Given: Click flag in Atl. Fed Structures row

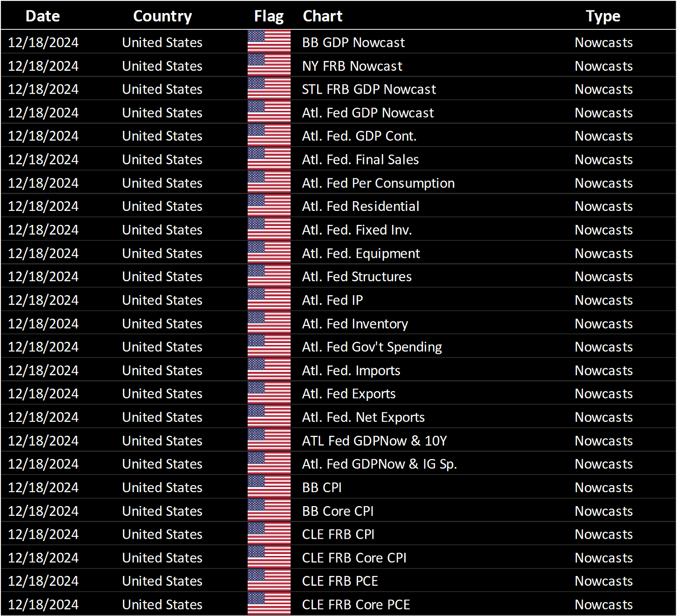Looking at the screenshot, I should 269,276.
